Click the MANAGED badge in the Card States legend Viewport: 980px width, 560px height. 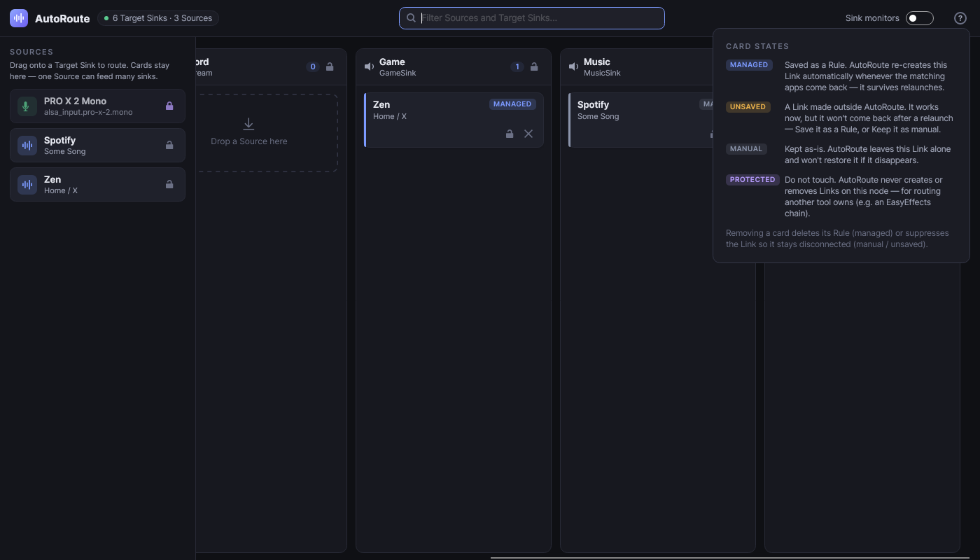[749, 65]
